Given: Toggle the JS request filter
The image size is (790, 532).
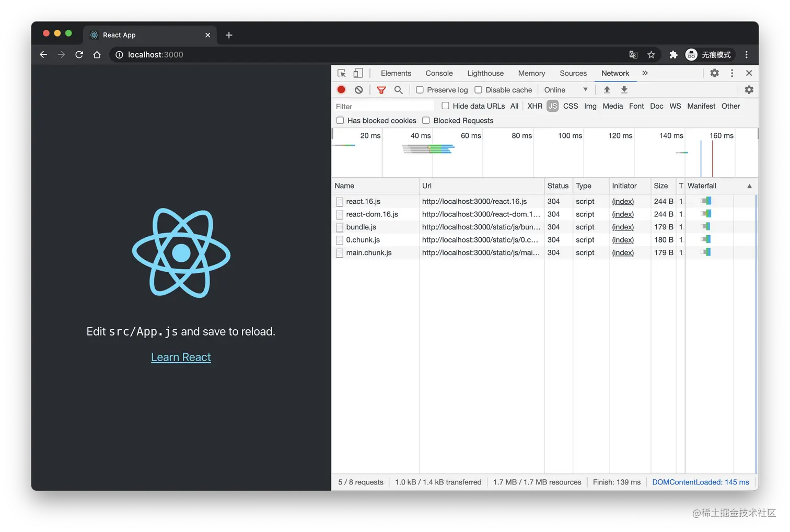Looking at the screenshot, I should pyautogui.click(x=553, y=106).
